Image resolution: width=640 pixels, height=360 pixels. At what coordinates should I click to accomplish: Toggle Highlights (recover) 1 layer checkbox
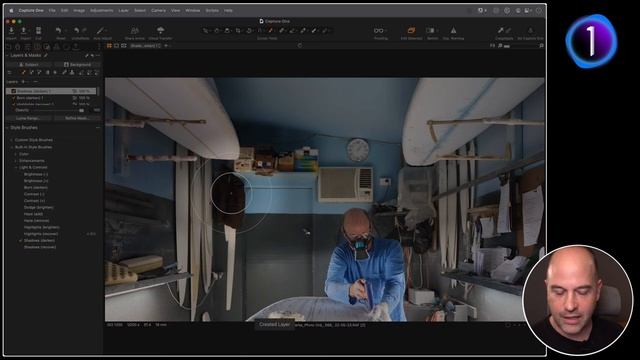pos(13,104)
